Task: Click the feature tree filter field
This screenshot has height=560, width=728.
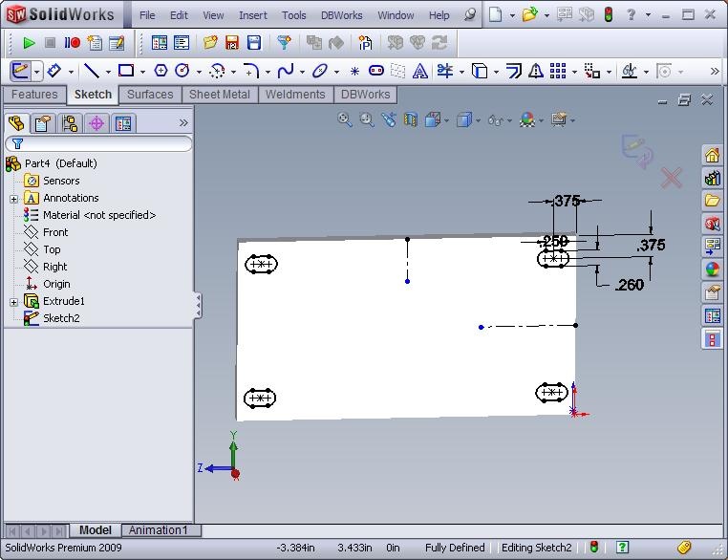Action: 105,143
